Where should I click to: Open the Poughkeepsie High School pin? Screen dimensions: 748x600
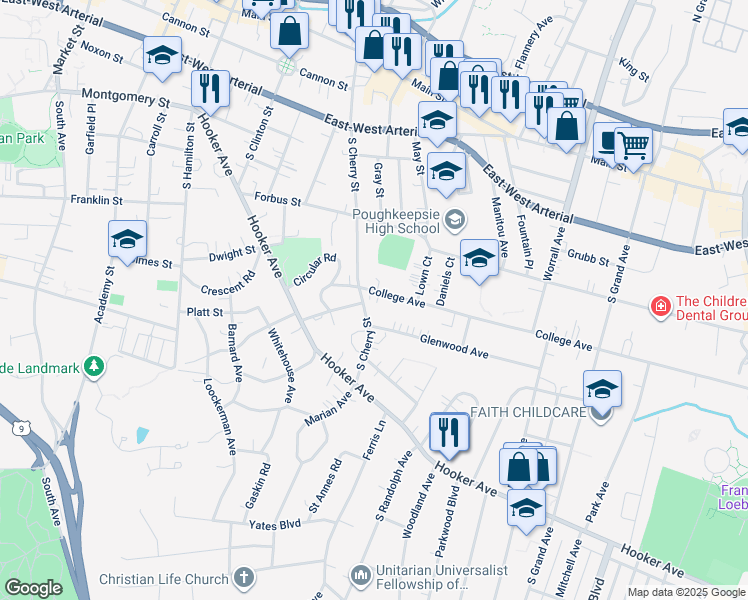pos(455,220)
